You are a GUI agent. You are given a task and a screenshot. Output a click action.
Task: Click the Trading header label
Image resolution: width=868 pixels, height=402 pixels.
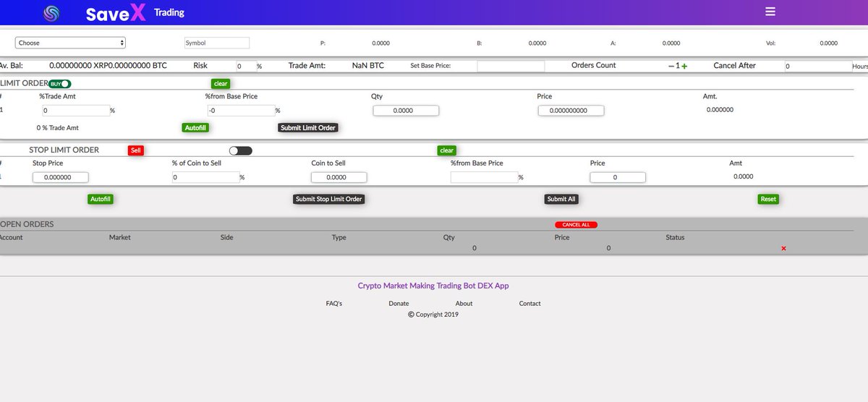pos(169,12)
